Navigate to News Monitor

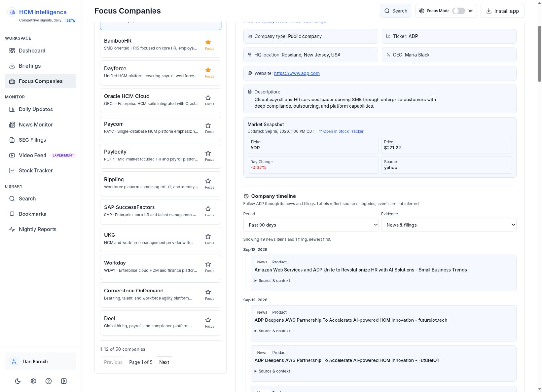41,125
